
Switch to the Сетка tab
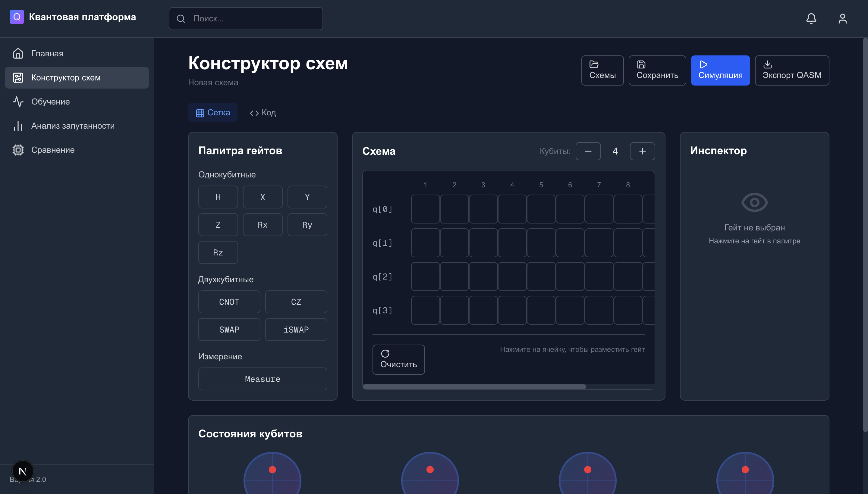coord(213,113)
